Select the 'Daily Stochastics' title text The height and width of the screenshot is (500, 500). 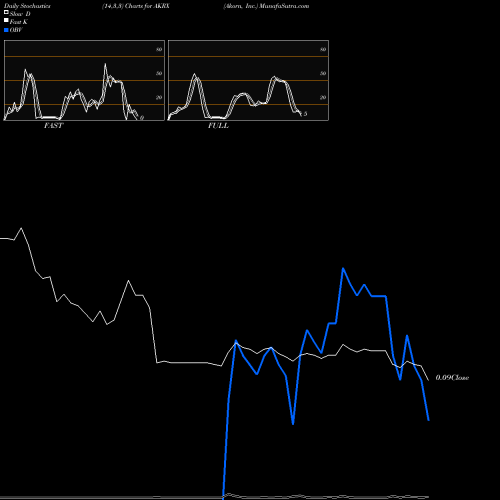pyautogui.click(x=27, y=6)
